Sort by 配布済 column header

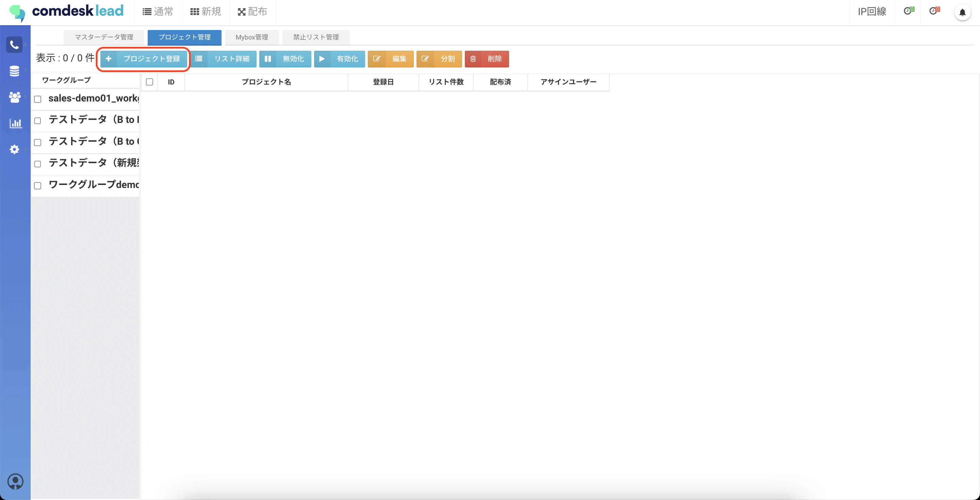tap(500, 82)
